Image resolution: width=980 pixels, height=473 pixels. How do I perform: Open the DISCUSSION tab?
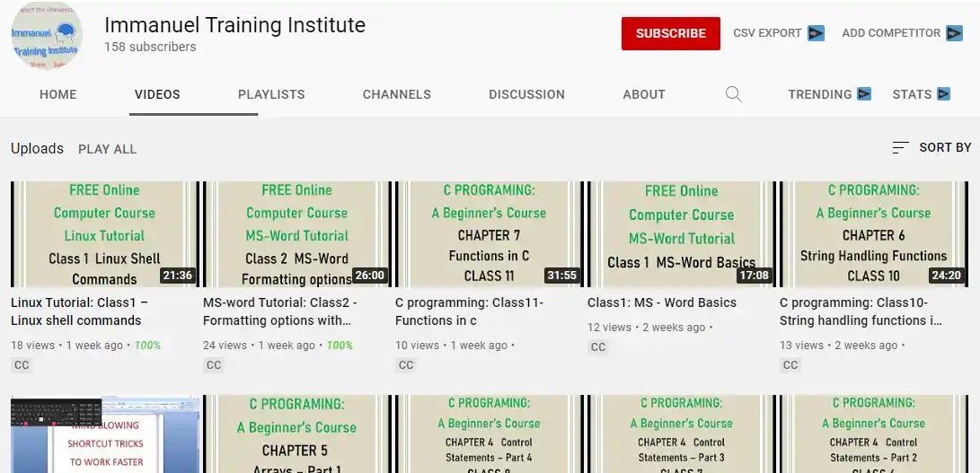click(x=527, y=94)
